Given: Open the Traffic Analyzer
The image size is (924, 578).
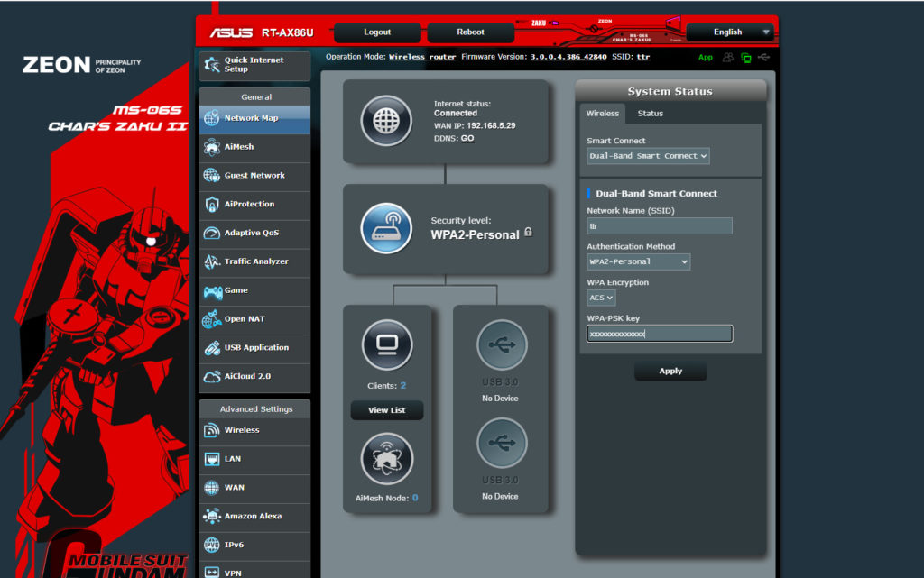Looking at the screenshot, I should coord(254,261).
